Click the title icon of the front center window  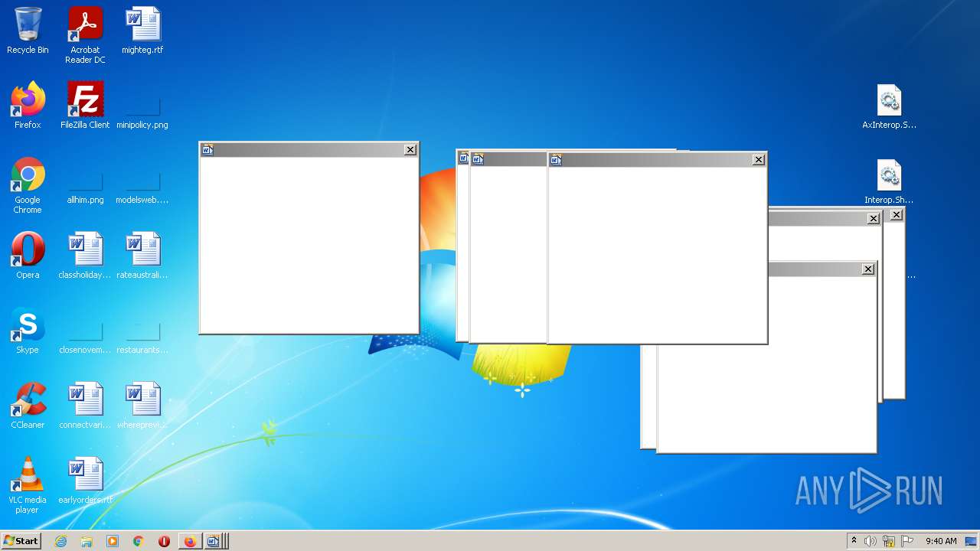click(x=556, y=160)
